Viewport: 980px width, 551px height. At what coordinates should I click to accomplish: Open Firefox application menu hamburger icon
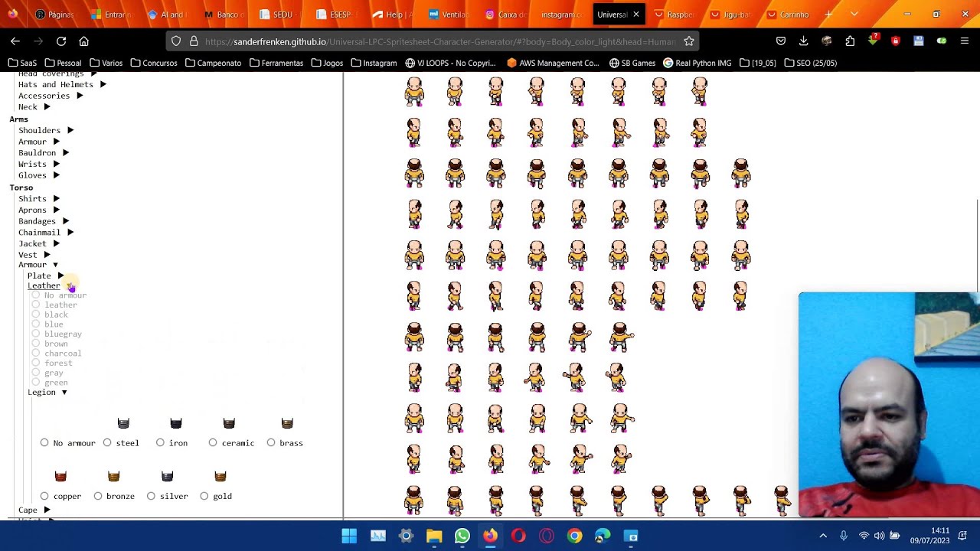click(964, 41)
